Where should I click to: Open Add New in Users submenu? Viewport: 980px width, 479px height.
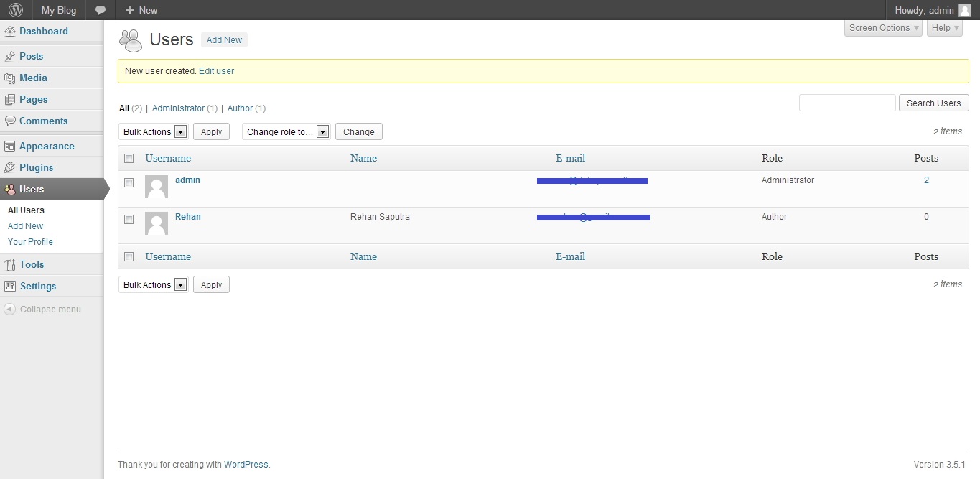[26, 226]
